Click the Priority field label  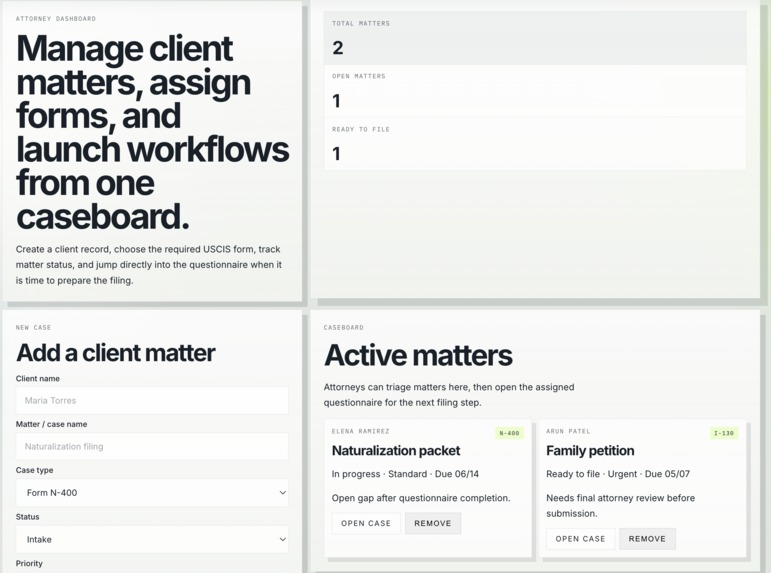click(29, 564)
